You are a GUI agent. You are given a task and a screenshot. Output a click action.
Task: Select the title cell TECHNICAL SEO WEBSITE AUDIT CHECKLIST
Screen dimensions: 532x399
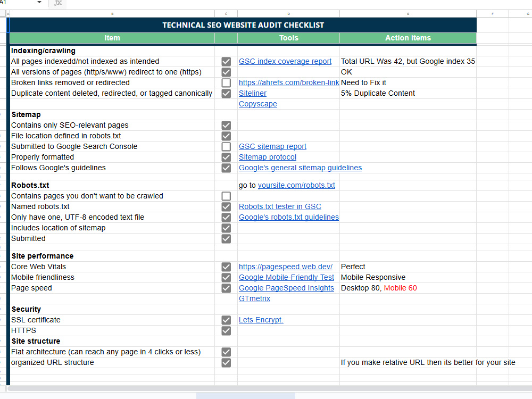pyautogui.click(x=243, y=25)
